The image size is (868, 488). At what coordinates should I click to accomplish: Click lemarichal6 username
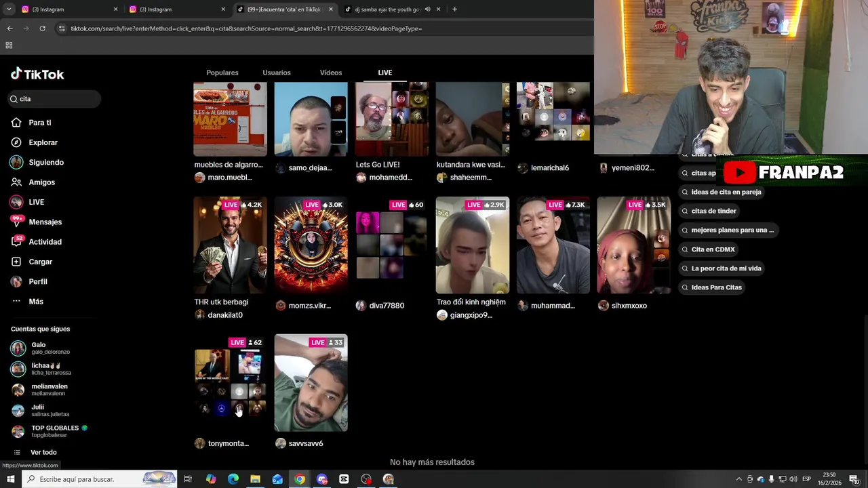pyautogui.click(x=550, y=168)
